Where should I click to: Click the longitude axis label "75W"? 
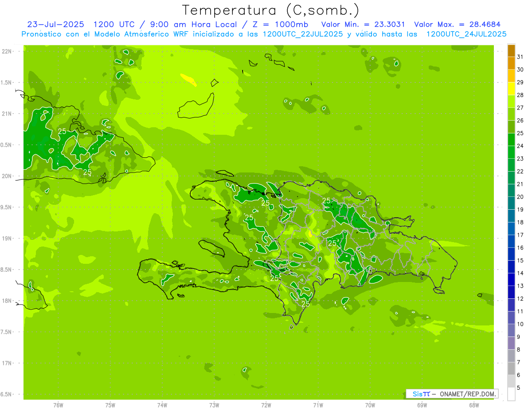110,405
